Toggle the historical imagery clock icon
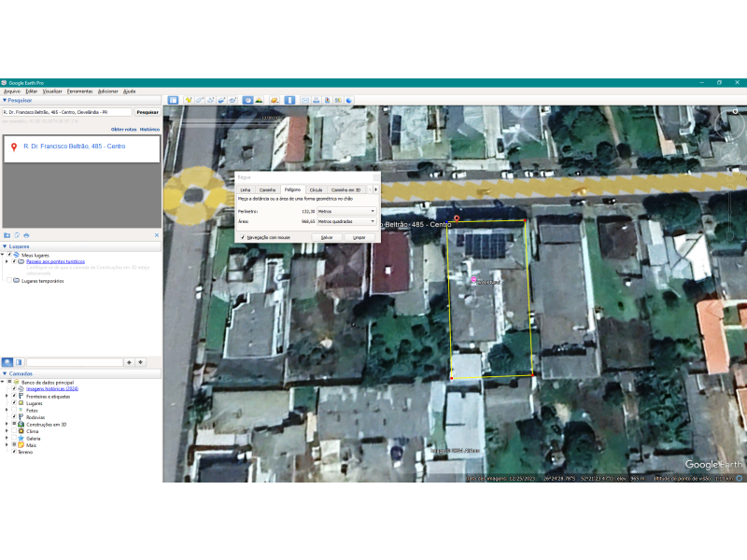The width and height of the screenshot is (747, 560). [x=247, y=100]
